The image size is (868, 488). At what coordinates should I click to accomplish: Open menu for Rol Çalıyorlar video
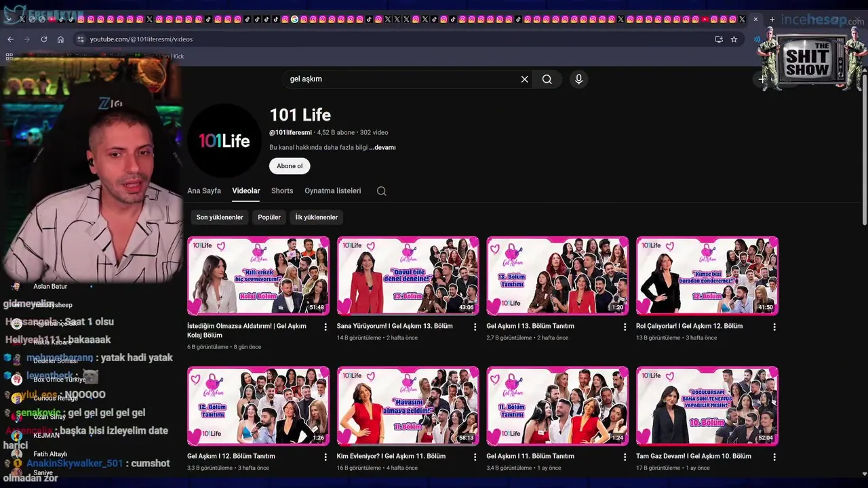pyautogui.click(x=774, y=327)
